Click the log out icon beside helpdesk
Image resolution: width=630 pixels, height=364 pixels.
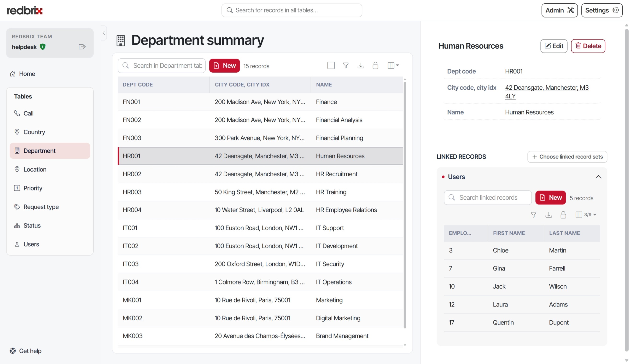[x=82, y=47]
